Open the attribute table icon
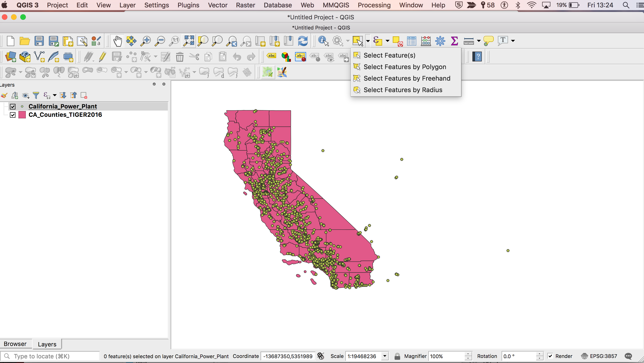644x363 pixels. click(x=411, y=41)
